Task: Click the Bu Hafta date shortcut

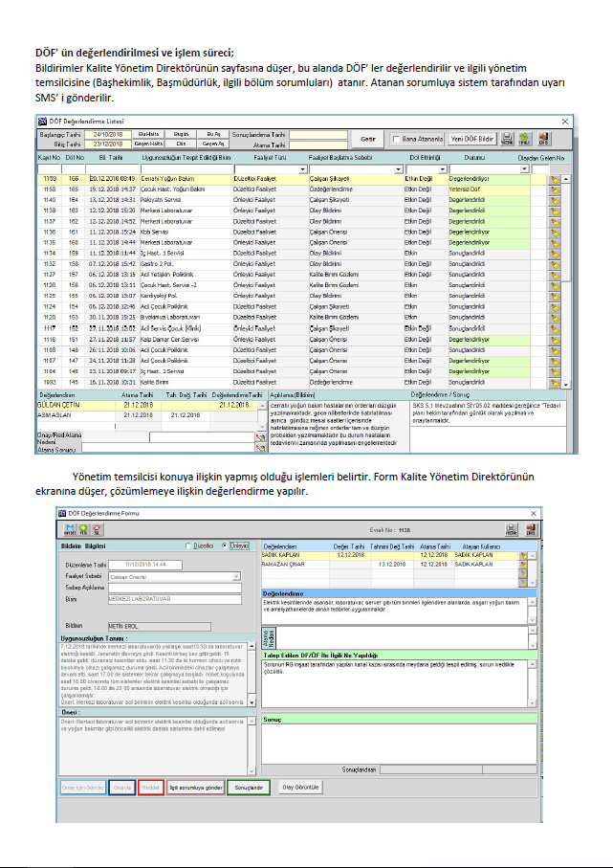Action: (x=148, y=134)
